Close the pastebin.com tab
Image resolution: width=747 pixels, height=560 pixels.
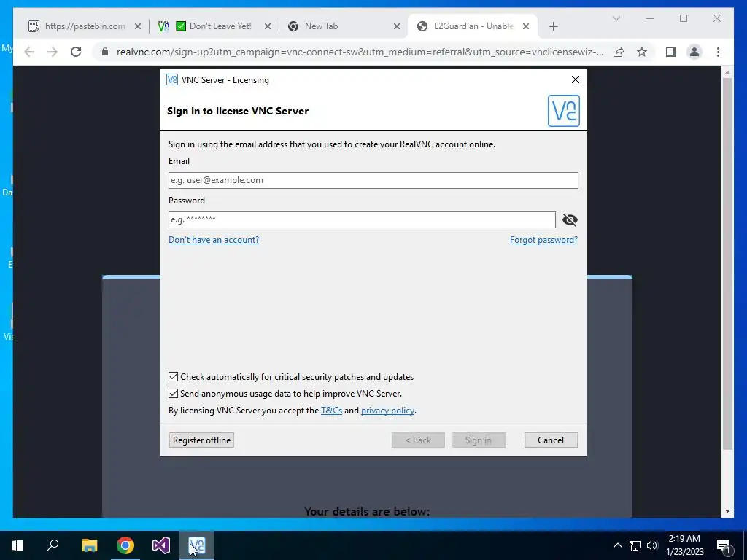pyautogui.click(x=138, y=26)
